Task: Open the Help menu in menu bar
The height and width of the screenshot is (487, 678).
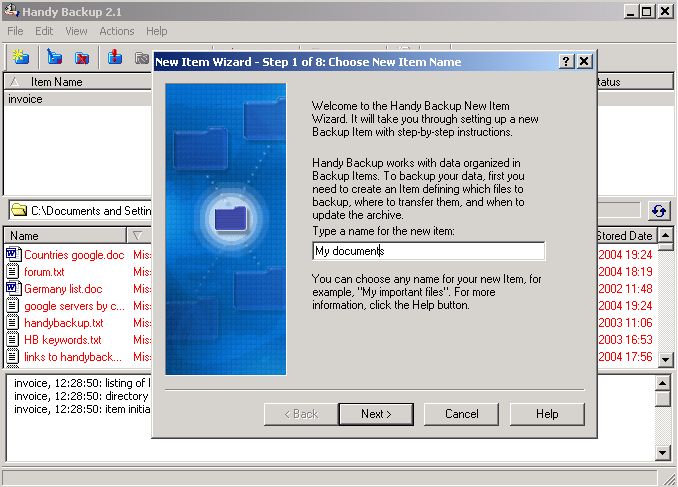Action: click(x=157, y=31)
